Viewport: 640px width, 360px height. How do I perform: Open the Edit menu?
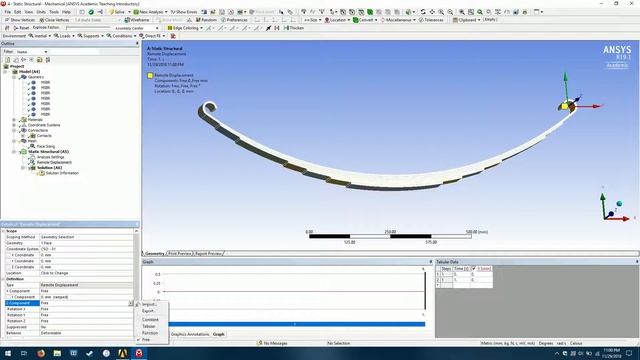click(x=18, y=12)
